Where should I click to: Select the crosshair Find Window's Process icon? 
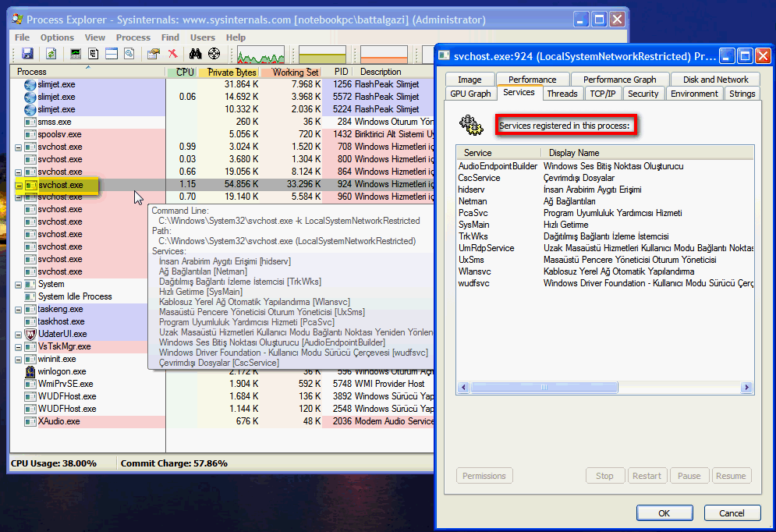214,54
